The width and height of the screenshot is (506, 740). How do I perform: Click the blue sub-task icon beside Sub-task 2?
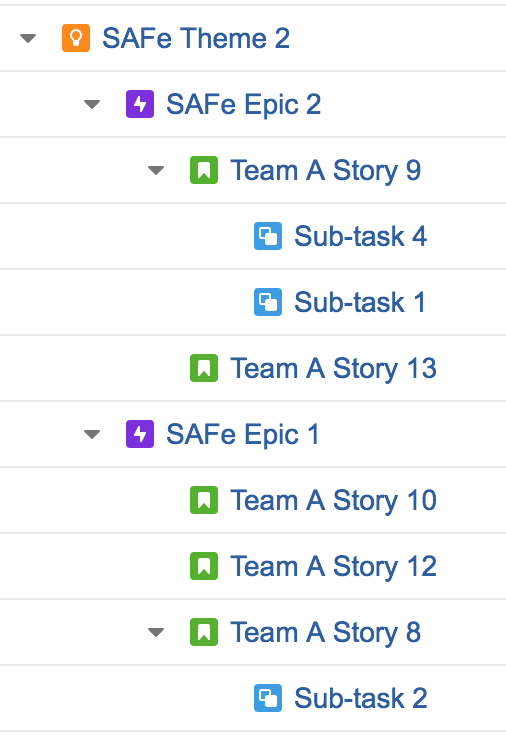268,698
